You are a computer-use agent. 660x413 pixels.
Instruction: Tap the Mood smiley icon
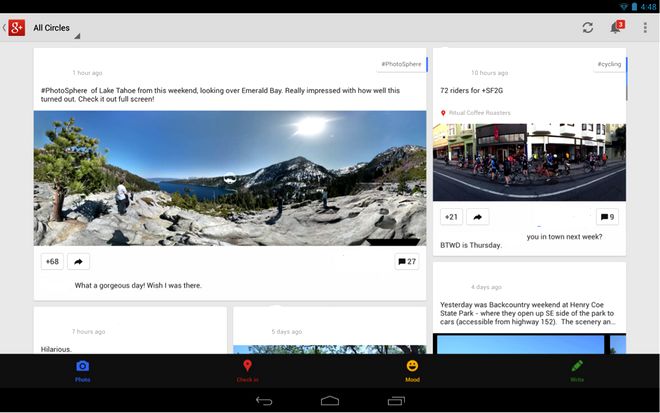(412, 367)
